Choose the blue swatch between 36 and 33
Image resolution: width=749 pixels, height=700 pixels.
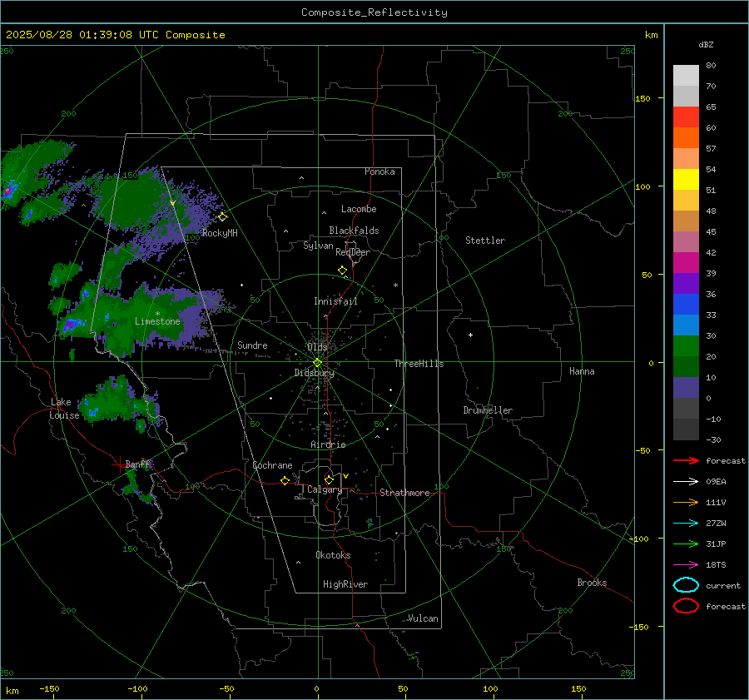pyautogui.click(x=686, y=305)
